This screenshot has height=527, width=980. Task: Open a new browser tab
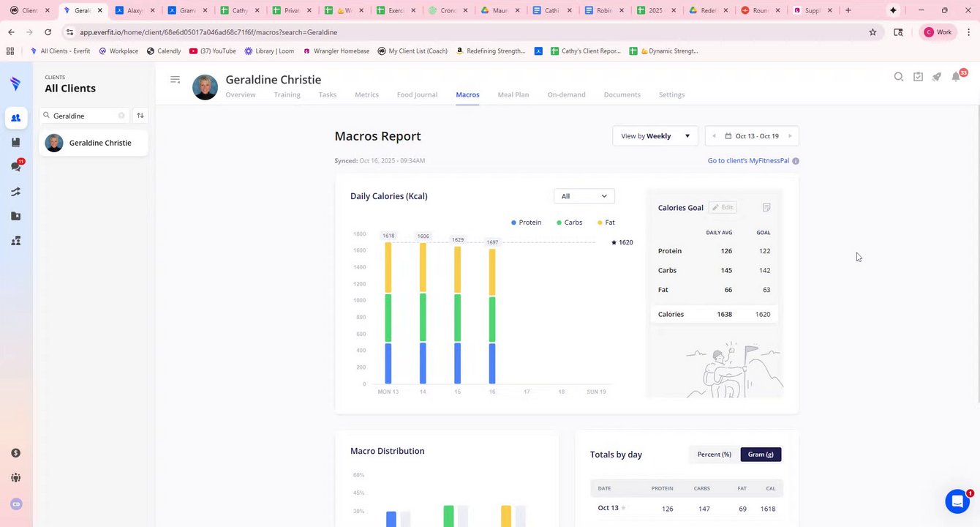coord(848,10)
